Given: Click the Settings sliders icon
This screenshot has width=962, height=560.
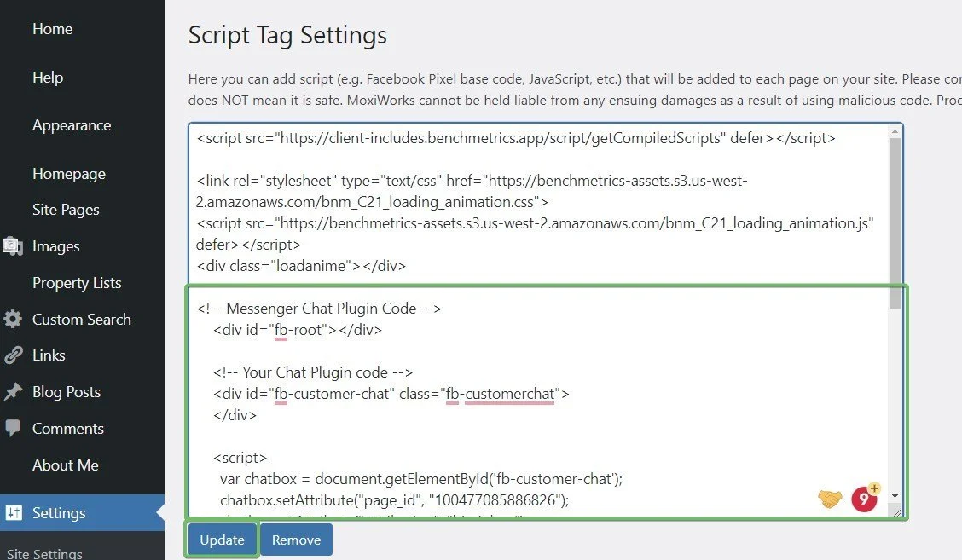Looking at the screenshot, I should click(x=13, y=513).
